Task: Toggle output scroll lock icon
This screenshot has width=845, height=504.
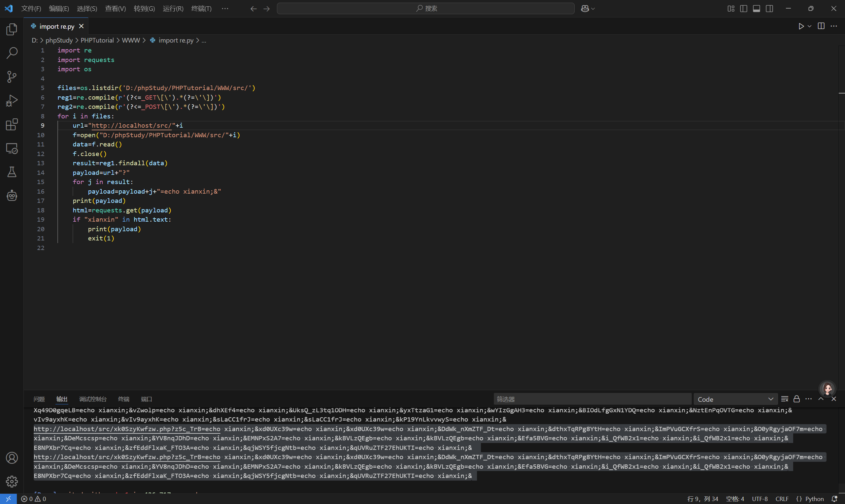Action: click(x=796, y=399)
